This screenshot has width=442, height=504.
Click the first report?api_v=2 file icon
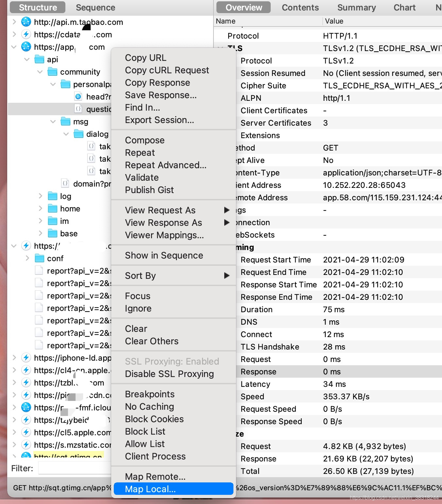pos(39,271)
